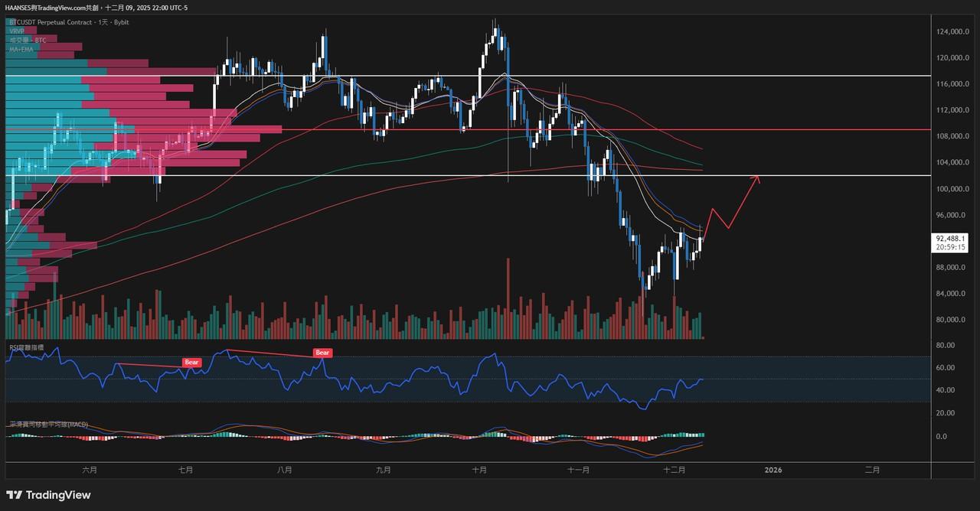Click the 100,000.0 price axis label

(952, 189)
